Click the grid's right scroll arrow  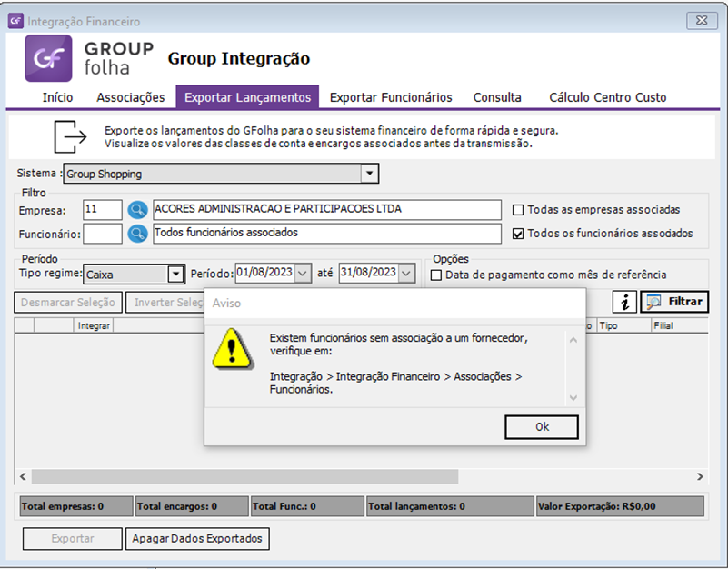click(x=700, y=476)
